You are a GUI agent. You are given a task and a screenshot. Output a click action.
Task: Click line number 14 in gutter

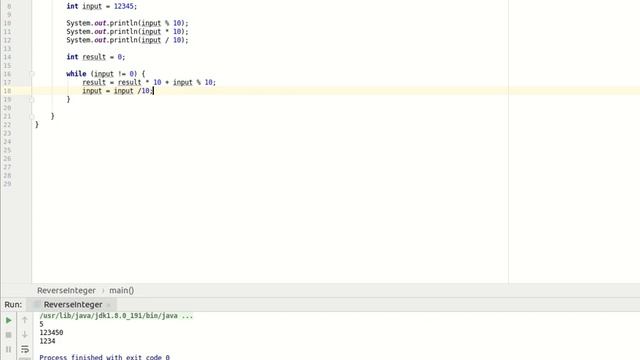[7, 57]
